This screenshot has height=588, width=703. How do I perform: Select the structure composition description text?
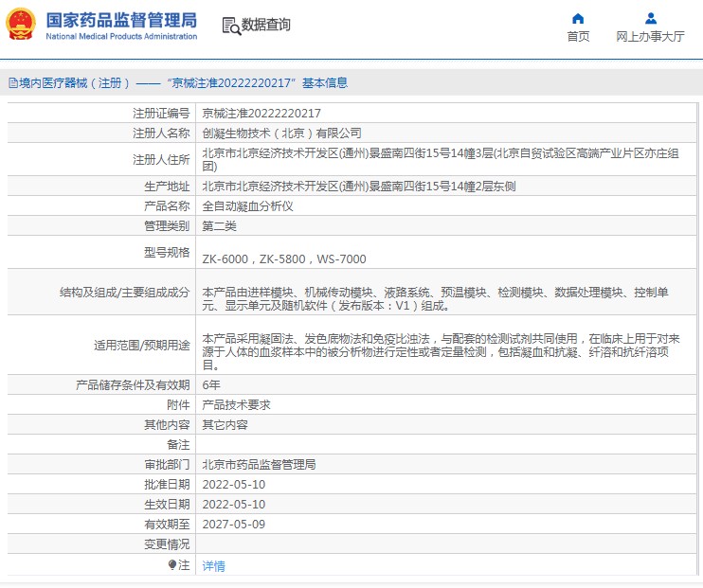tap(435, 299)
